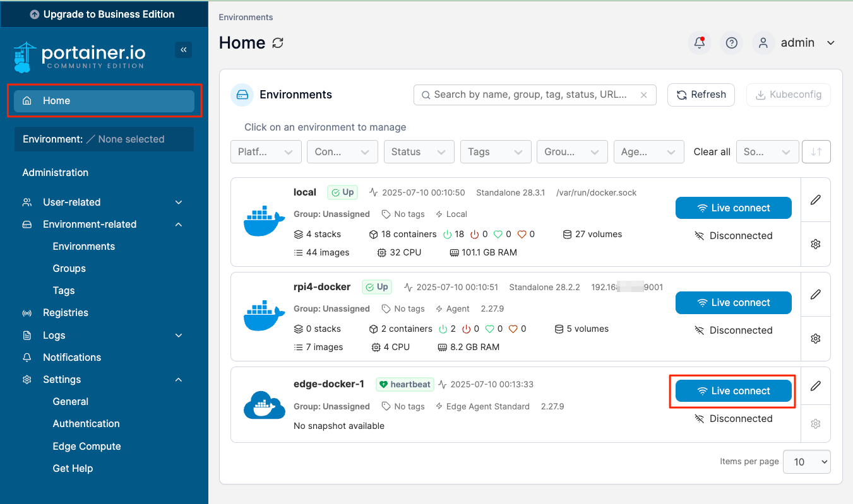
Task: Open the rpi4-docker environment by its name
Action: click(322, 287)
